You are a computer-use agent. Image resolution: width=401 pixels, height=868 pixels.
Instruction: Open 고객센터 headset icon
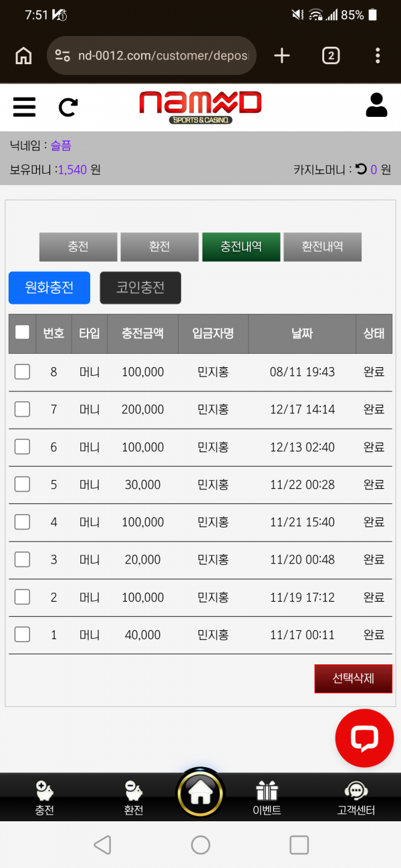pos(356,791)
